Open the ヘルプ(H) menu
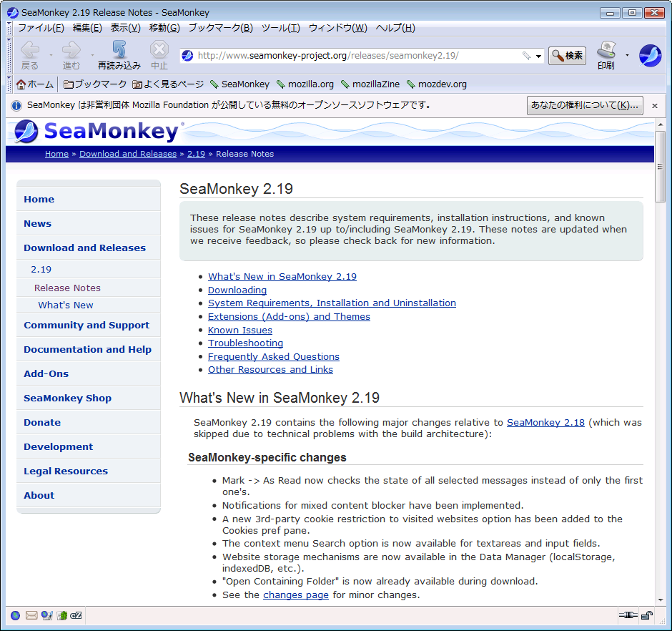The image size is (672, 631). pos(395,29)
